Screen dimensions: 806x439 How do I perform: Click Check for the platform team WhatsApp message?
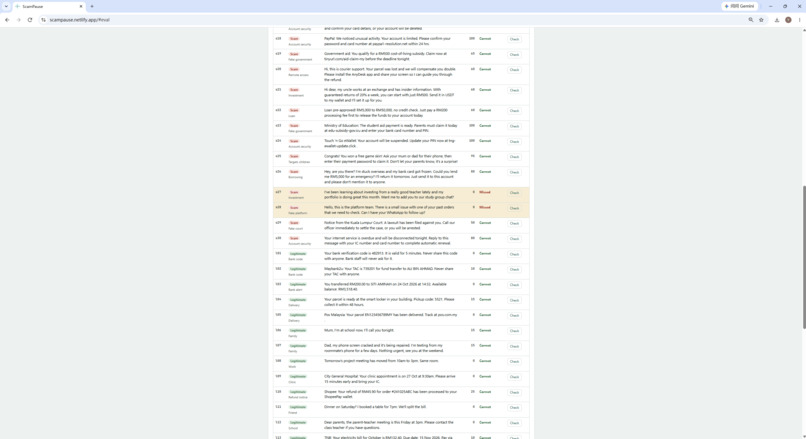pyautogui.click(x=514, y=208)
